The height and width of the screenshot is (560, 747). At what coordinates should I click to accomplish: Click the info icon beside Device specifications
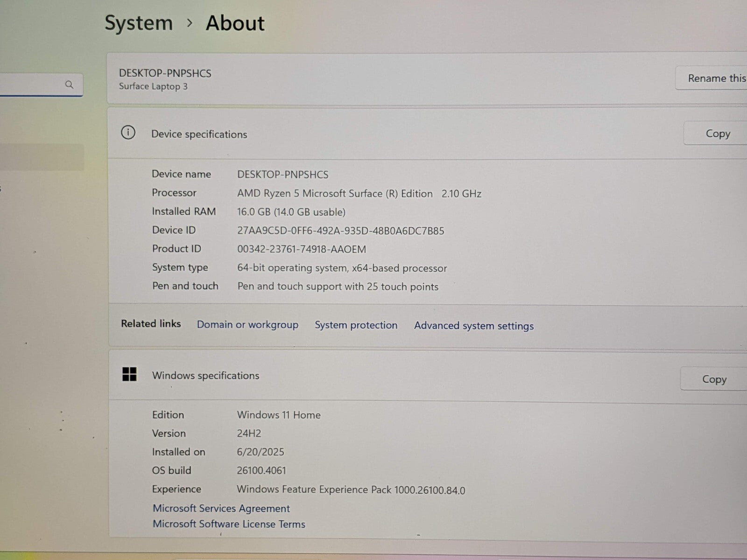point(128,133)
